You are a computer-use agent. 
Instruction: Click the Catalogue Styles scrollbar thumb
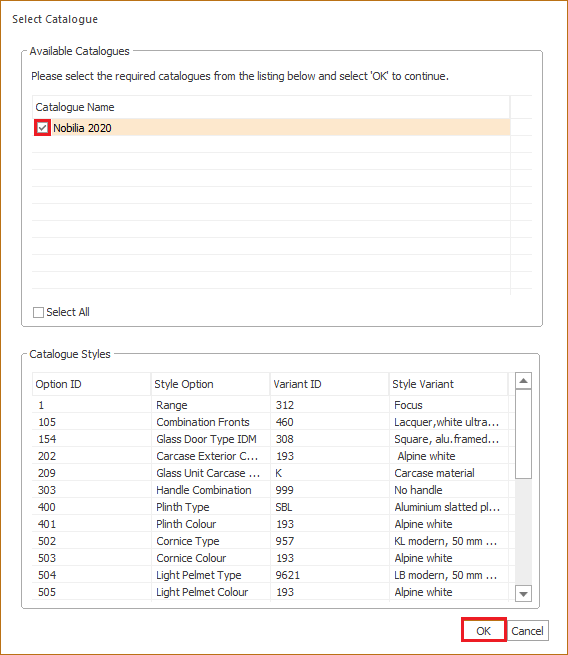tap(523, 434)
